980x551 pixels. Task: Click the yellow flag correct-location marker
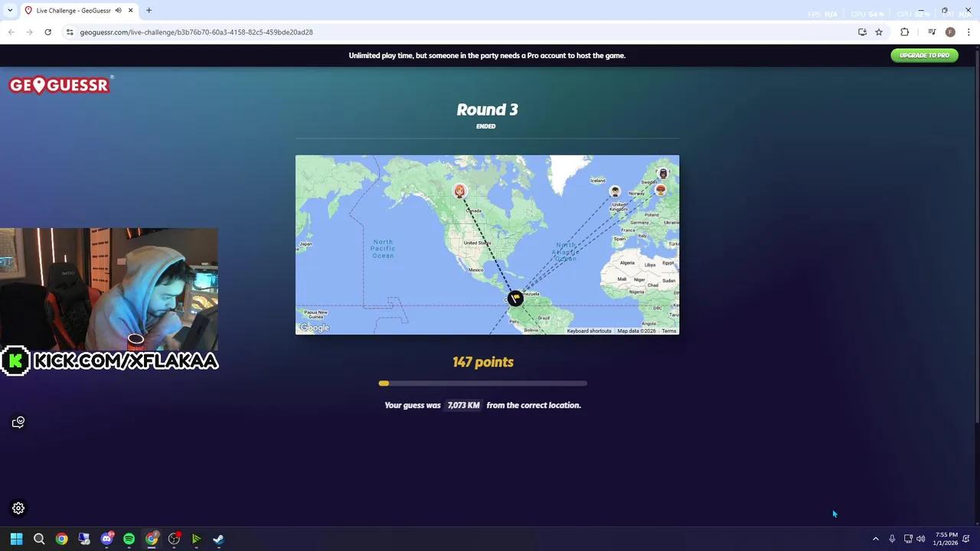[515, 298]
